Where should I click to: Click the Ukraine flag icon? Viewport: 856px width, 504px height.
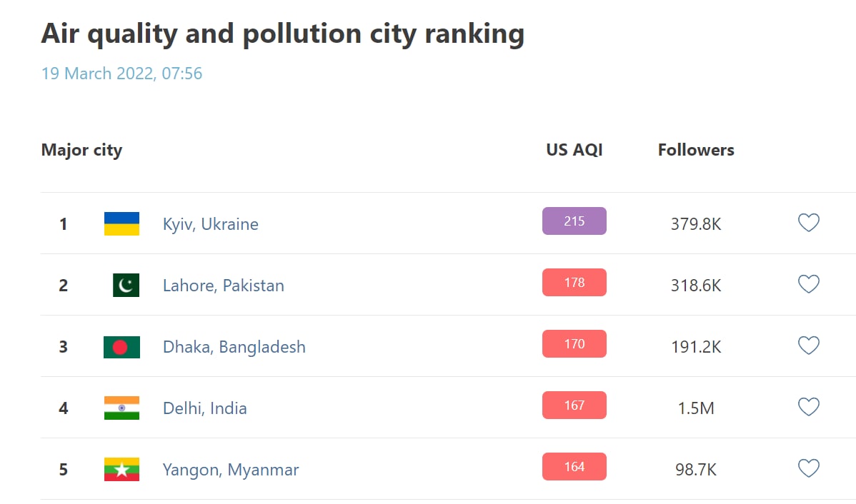point(121,224)
